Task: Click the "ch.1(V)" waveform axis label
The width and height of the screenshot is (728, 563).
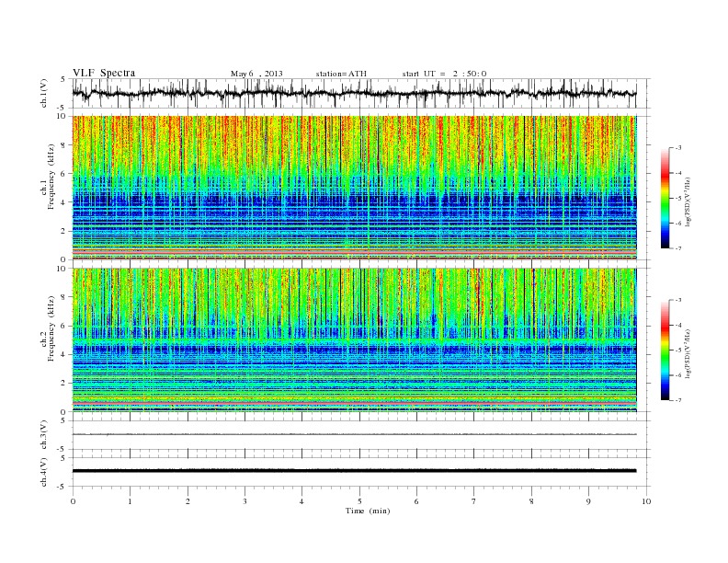Action: point(44,93)
